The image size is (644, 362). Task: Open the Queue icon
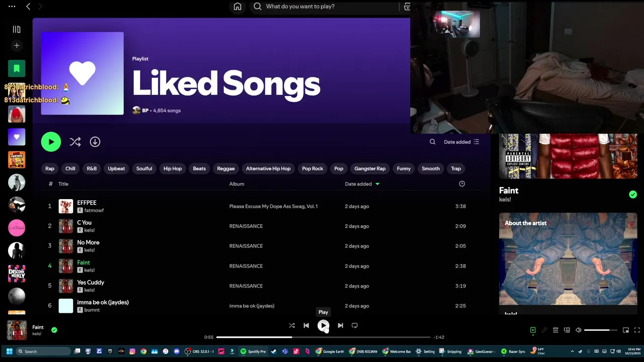(555, 330)
